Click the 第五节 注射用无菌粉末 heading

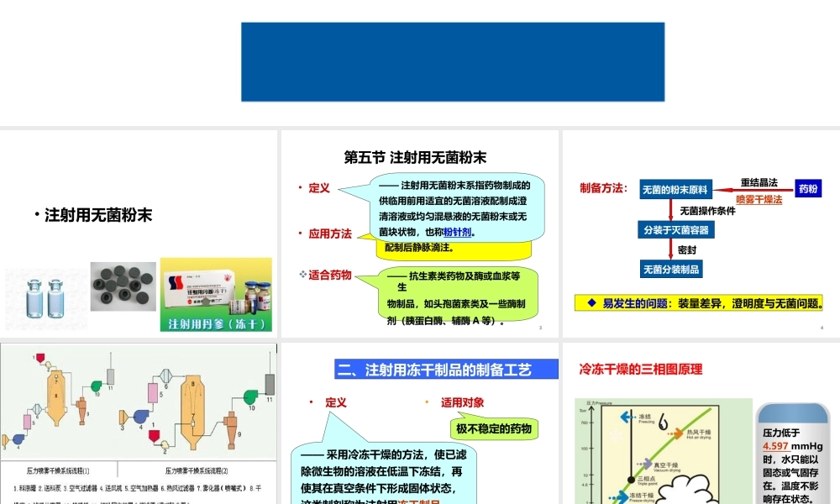(x=417, y=156)
